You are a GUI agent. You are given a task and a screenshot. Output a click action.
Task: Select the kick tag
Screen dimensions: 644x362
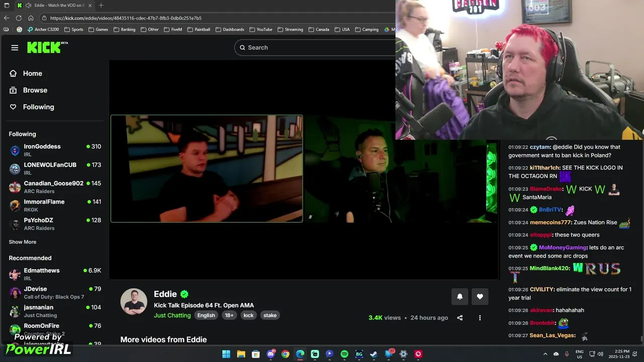coord(249,315)
